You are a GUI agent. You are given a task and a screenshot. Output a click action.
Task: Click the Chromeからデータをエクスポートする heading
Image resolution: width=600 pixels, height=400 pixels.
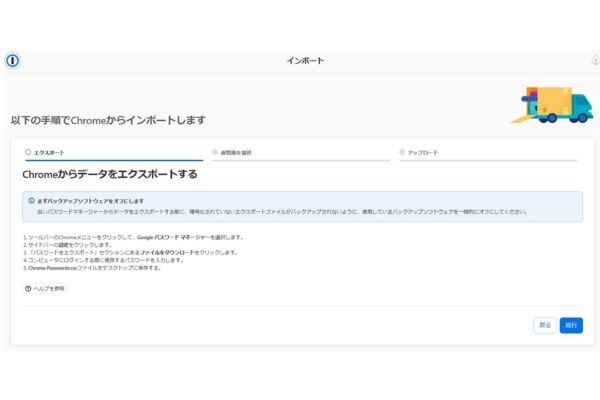110,175
